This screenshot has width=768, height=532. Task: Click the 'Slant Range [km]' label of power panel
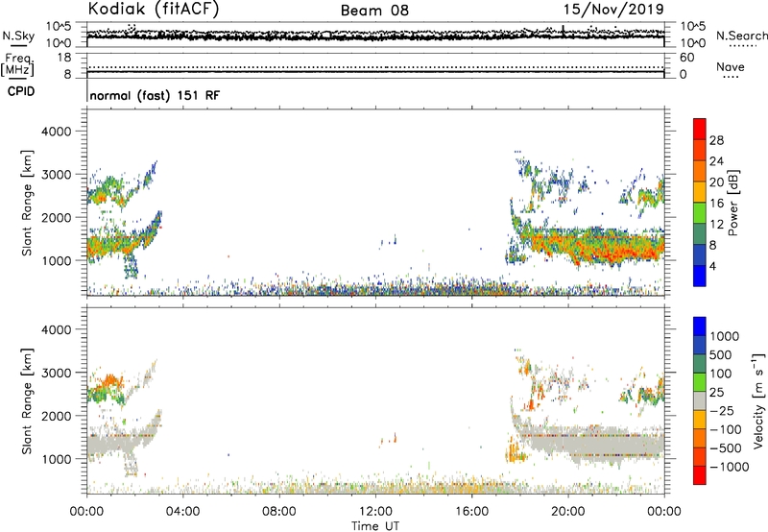(27, 203)
